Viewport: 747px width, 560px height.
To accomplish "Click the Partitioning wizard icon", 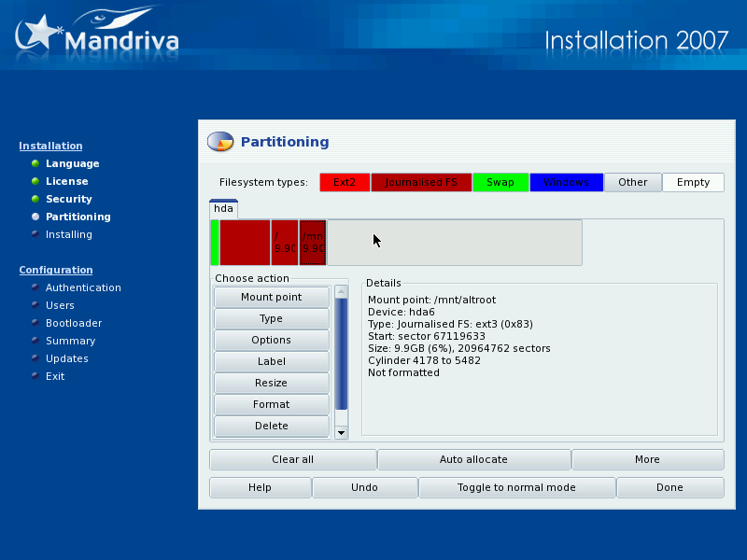I will click(x=220, y=142).
